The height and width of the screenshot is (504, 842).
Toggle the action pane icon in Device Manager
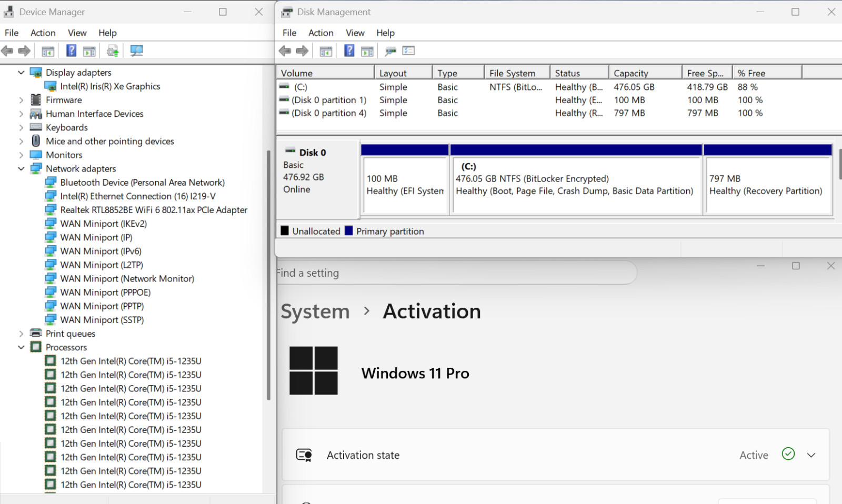[89, 51]
